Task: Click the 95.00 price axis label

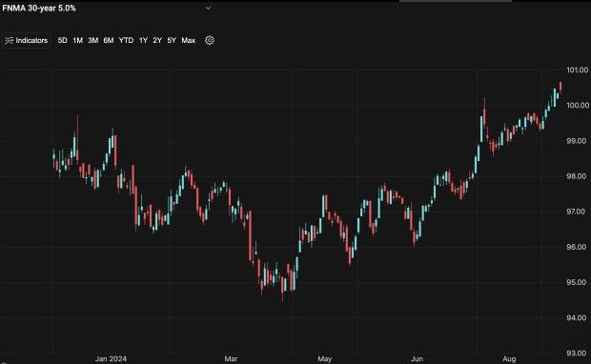Action: (x=577, y=282)
